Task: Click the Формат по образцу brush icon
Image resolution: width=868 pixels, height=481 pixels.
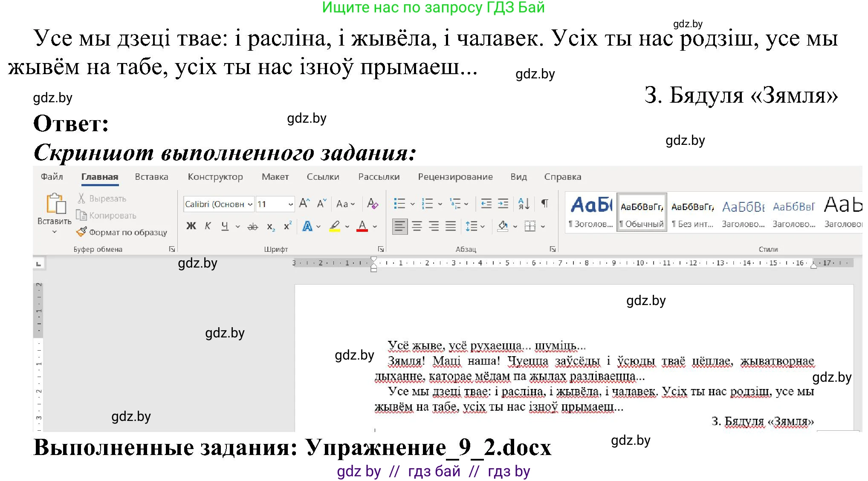Action: point(81,232)
